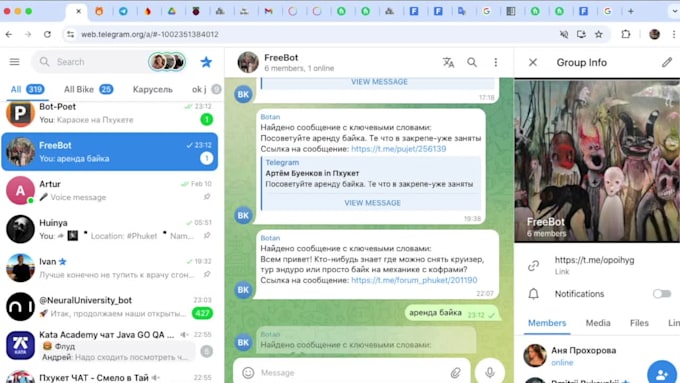Switch to the Media tab
This screenshot has width=680, height=383.
pos(598,323)
